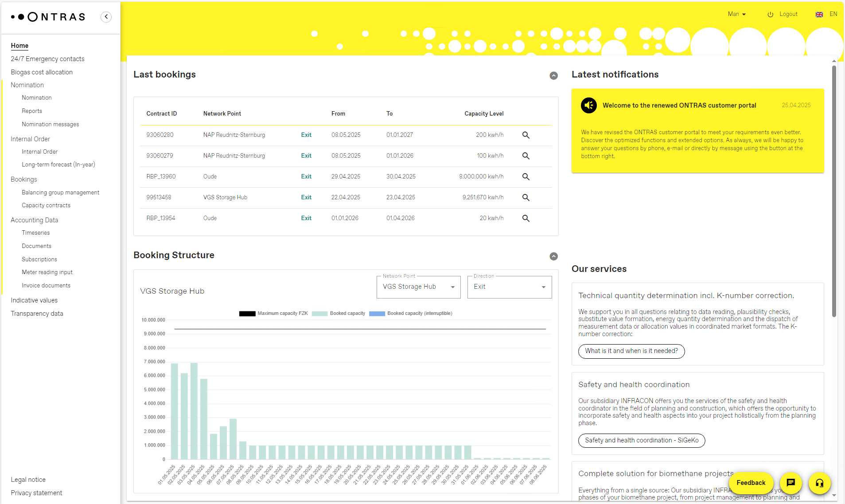Open Documents under Accounting Data
845x504 pixels.
[x=37, y=246]
